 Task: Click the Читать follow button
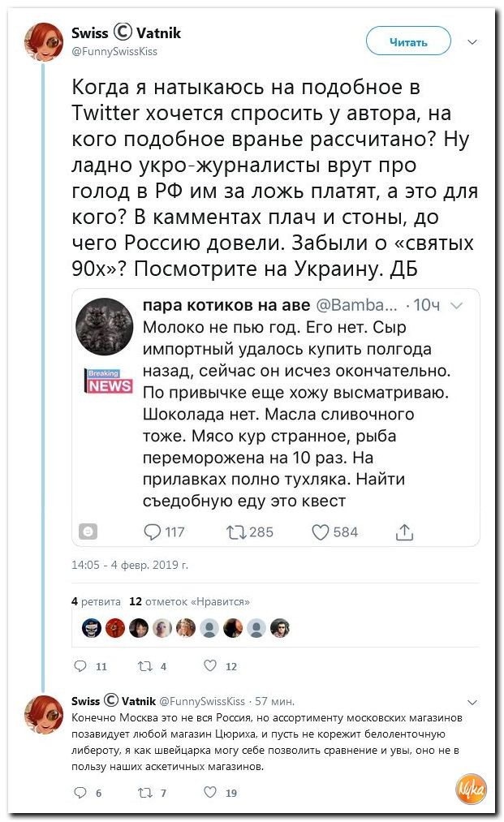coord(408,41)
